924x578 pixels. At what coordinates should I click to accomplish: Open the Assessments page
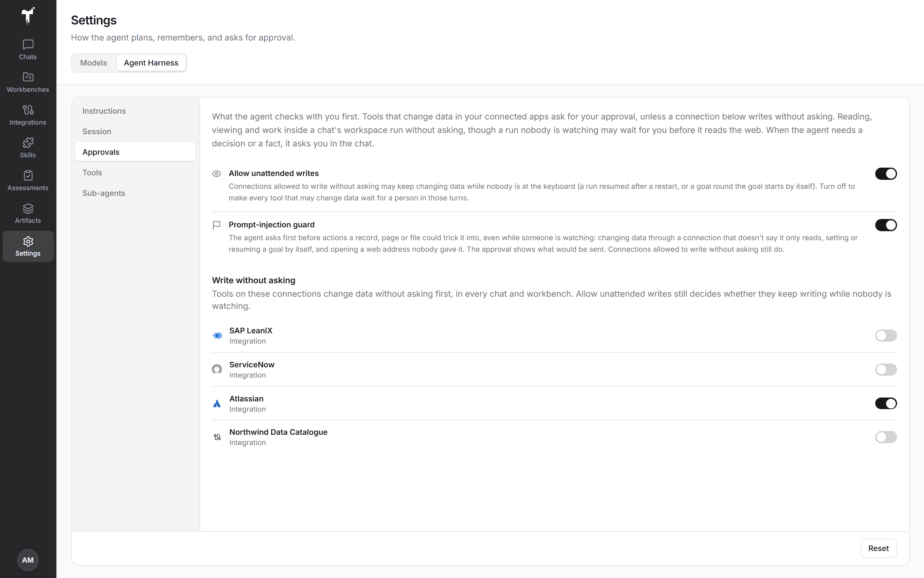click(x=28, y=181)
